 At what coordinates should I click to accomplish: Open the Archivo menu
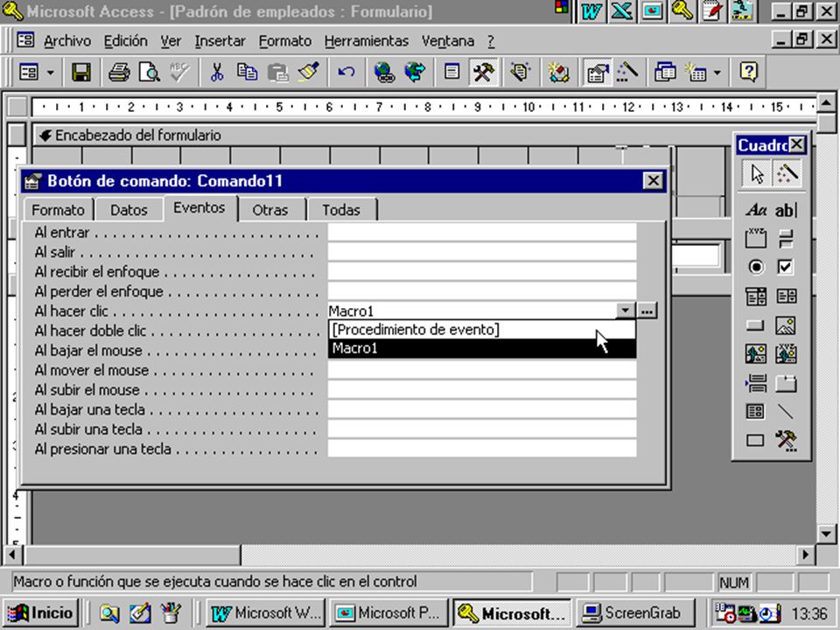coord(67,41)
